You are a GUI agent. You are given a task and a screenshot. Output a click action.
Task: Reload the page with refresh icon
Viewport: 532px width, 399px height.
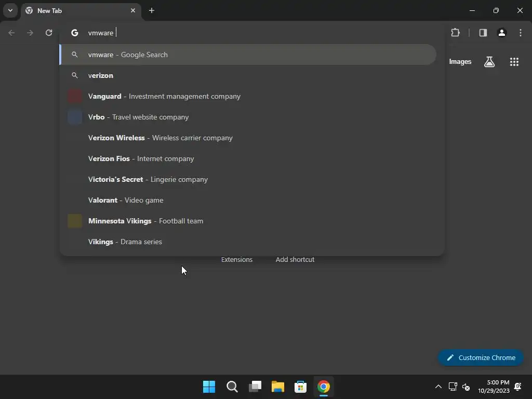(x=49, y=33)
